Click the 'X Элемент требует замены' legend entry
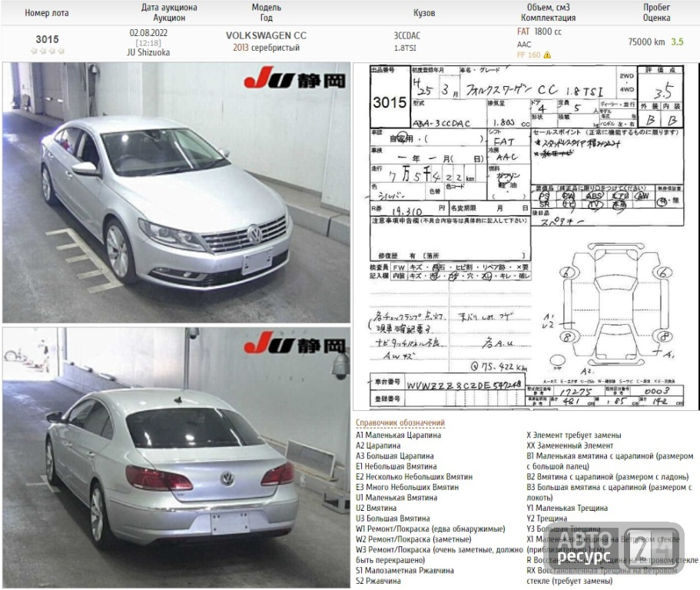The image size is (700, 590). point(574,435)
